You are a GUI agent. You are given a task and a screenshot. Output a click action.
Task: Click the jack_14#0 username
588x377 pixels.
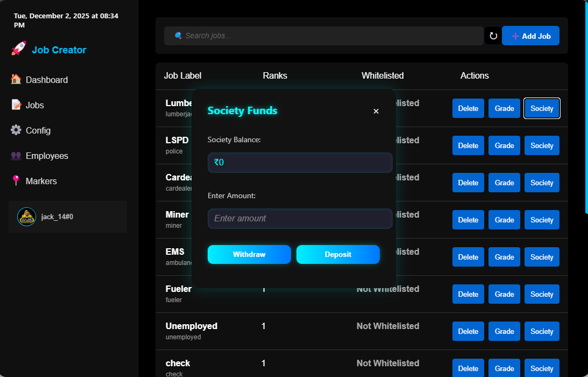pos(57,217)
